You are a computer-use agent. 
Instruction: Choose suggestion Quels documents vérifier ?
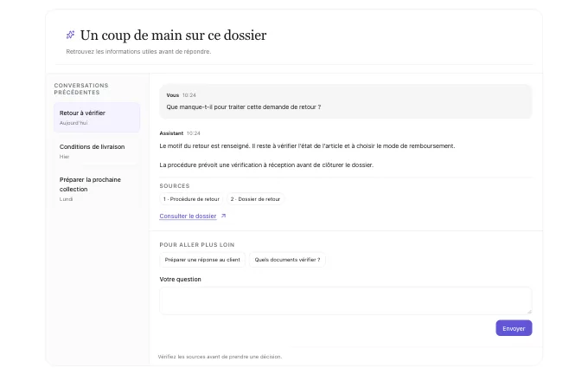click(287, 260)
